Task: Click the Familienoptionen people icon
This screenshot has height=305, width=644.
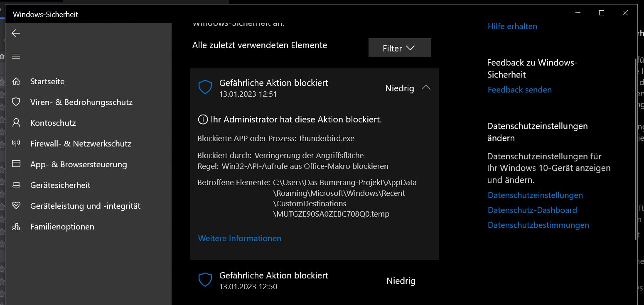Action: pyautogui.click(x=16, y=227)
